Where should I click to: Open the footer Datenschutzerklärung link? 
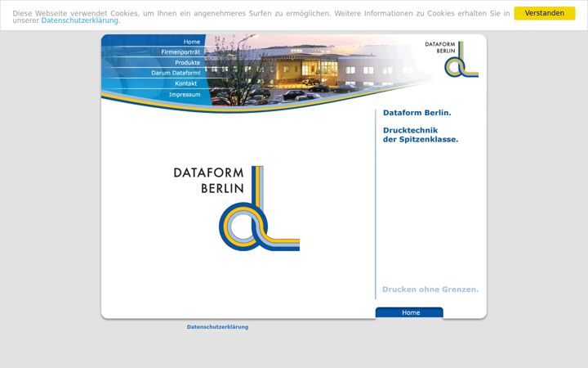pyautogui.click(x=217, y=326)
